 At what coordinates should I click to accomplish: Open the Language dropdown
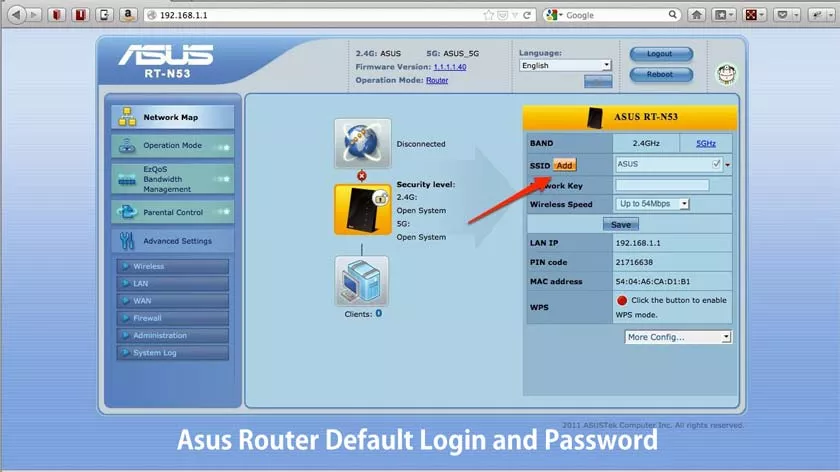point(565,65)
